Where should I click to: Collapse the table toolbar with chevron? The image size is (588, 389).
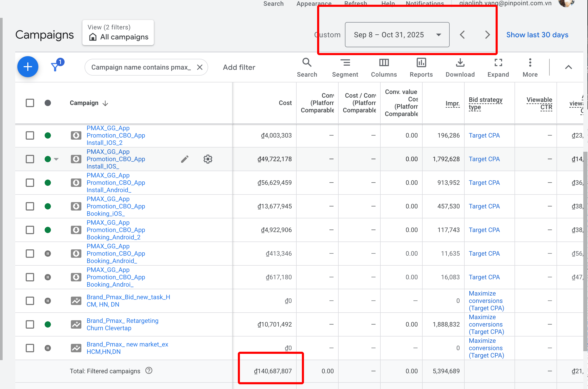569,67
